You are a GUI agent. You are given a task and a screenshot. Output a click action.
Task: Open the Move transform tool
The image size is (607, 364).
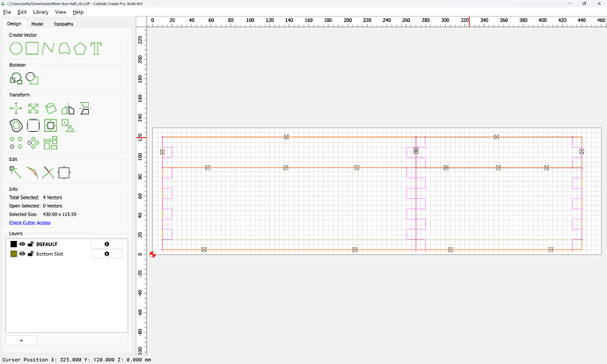[16, 109]
